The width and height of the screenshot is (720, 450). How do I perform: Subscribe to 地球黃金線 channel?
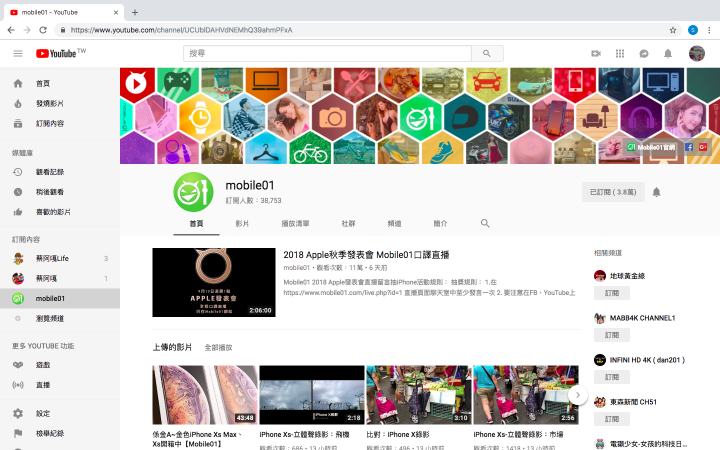[612, 293]
